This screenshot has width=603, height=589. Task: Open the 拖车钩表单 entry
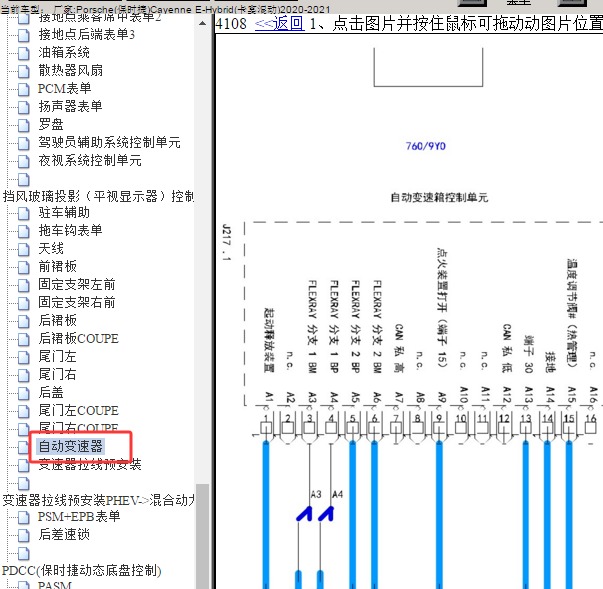click(x=70, y=231)
